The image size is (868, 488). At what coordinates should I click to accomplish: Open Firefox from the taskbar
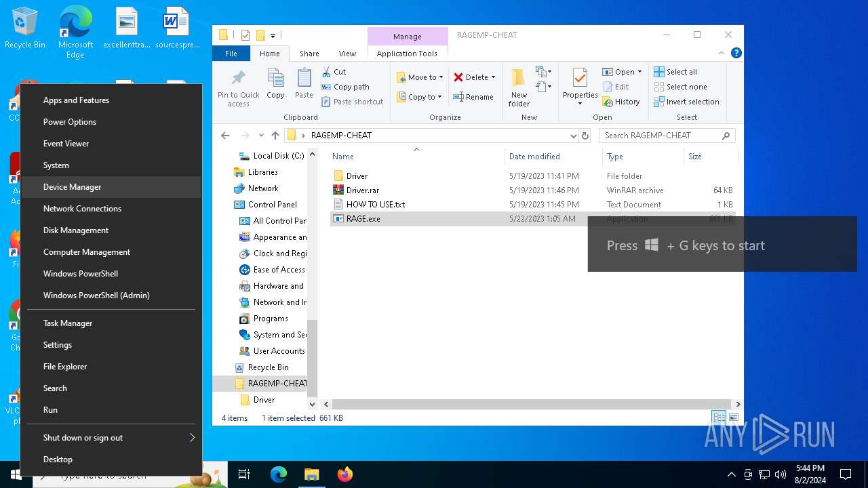pos(344,474)
